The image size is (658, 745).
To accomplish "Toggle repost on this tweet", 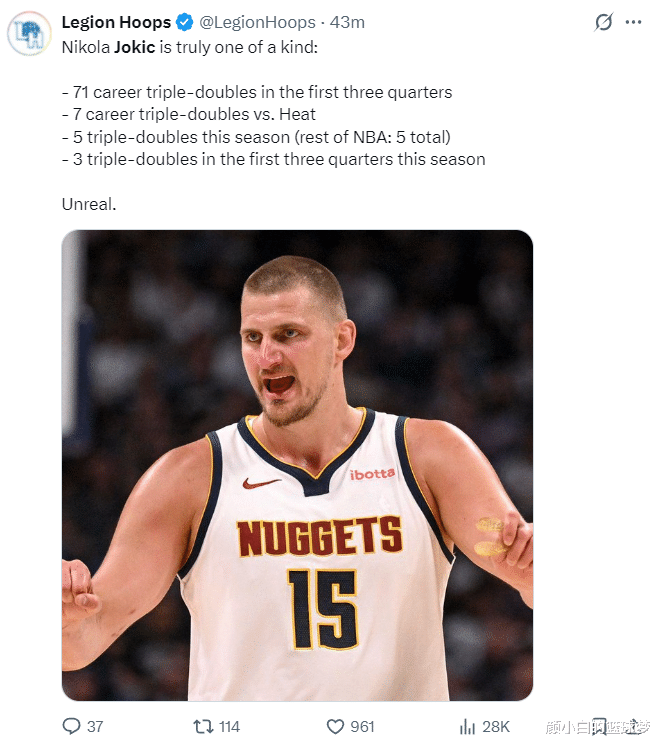I will (x=203, y=726).
